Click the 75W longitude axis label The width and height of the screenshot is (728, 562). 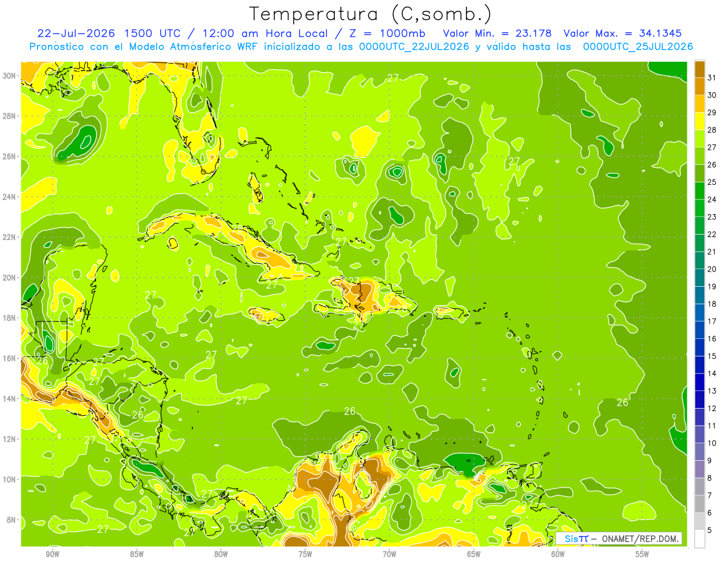coord(305,554)
